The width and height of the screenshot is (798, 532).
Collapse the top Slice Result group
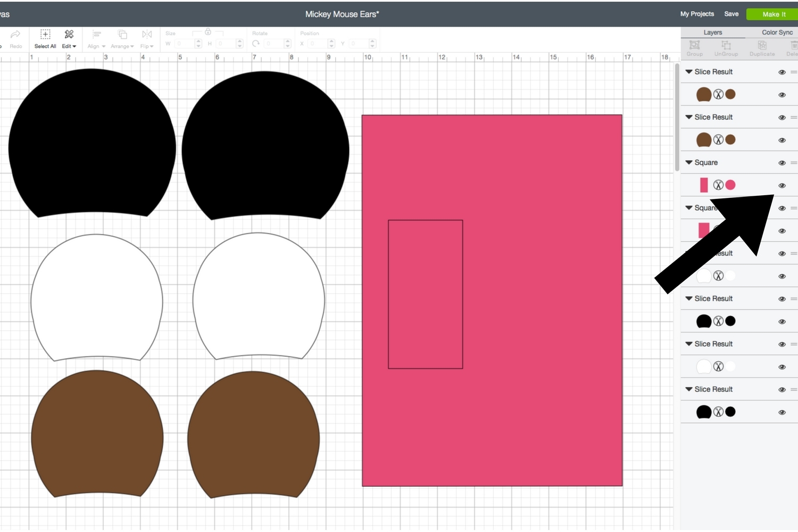point(689,71)
